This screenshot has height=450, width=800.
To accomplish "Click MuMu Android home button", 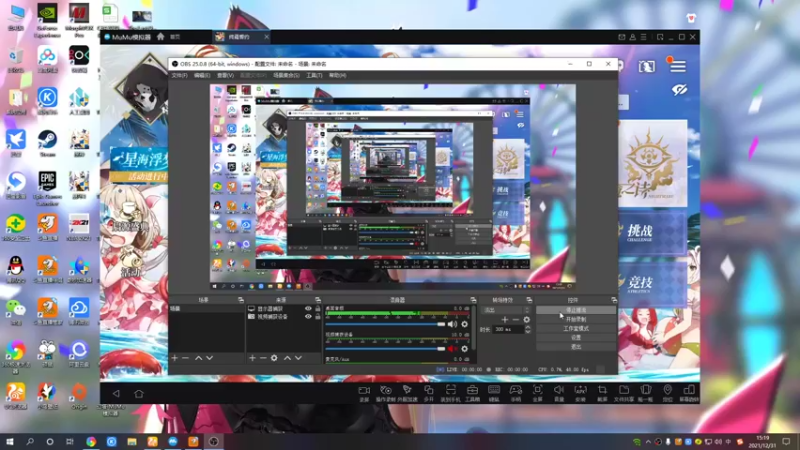I will coord(139,393).
